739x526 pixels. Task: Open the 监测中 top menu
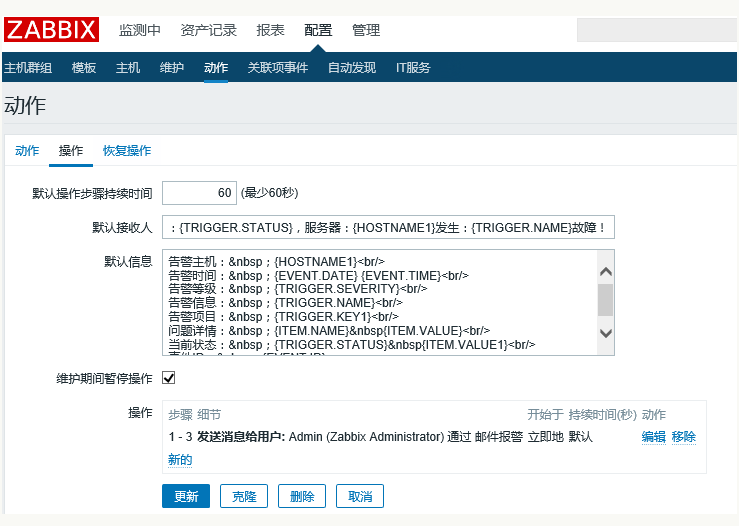click(140, 30)
